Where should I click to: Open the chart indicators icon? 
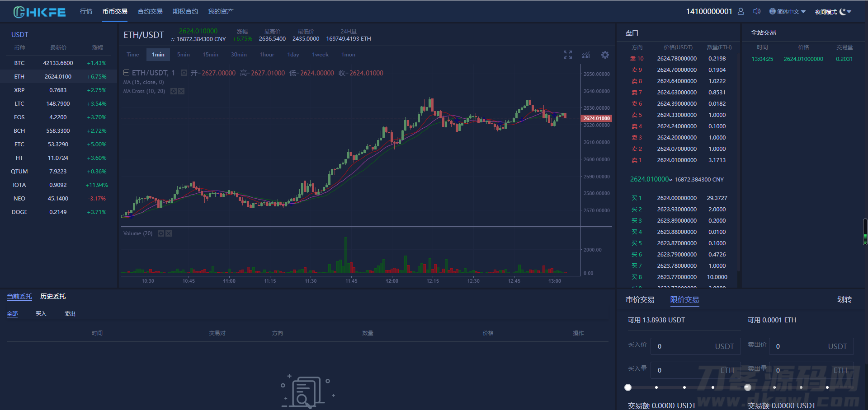pyautogui.click(x=586, y=55)
